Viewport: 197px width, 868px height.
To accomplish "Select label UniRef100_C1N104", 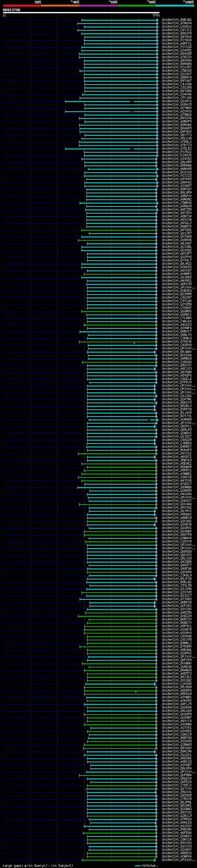I will click(x=177, y=362).
